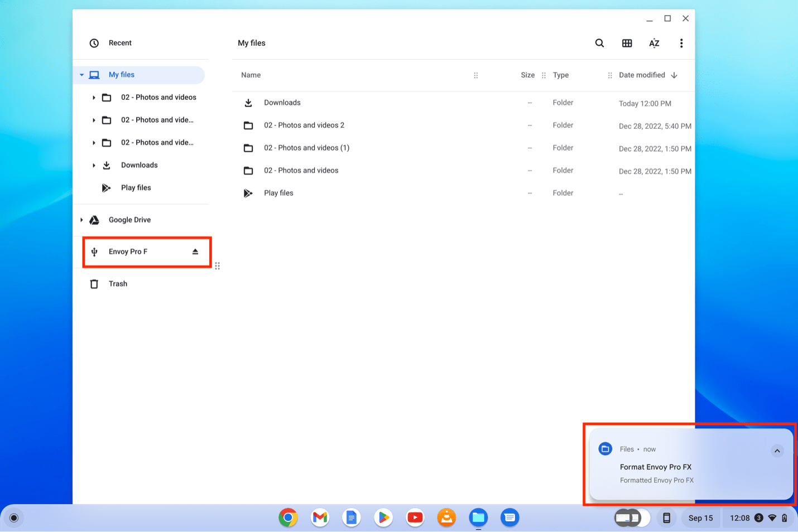
Task: Expand the Downloads folder in sidebar
Action: [94, 166]
